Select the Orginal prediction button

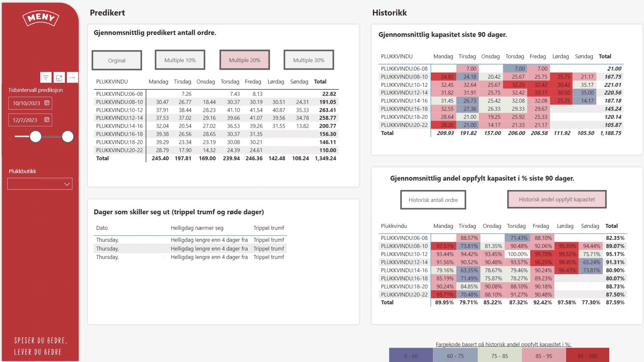[117, 60]
